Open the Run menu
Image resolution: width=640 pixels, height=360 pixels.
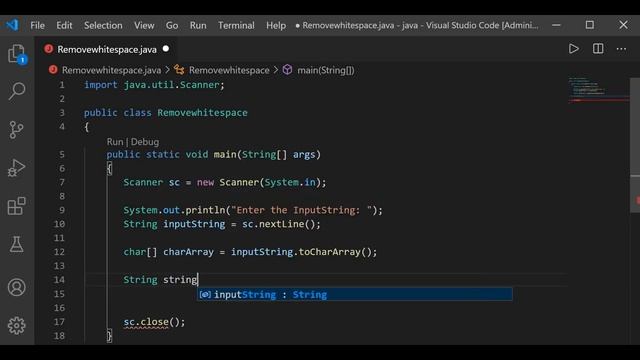point(198,25)
